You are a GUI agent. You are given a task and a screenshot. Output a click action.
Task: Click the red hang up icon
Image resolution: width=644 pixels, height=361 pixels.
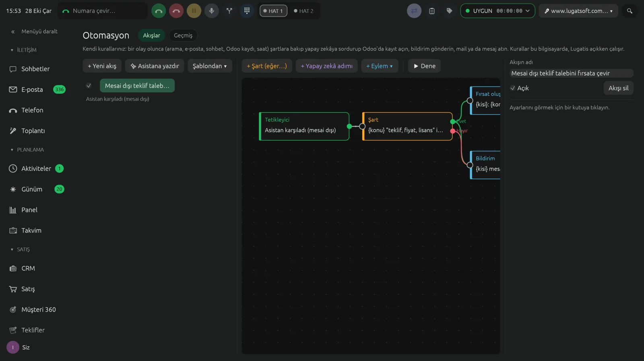(x=176, y=11)
